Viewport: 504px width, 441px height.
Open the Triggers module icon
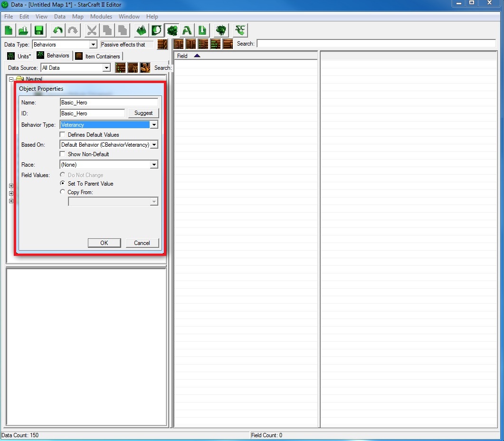157,30
